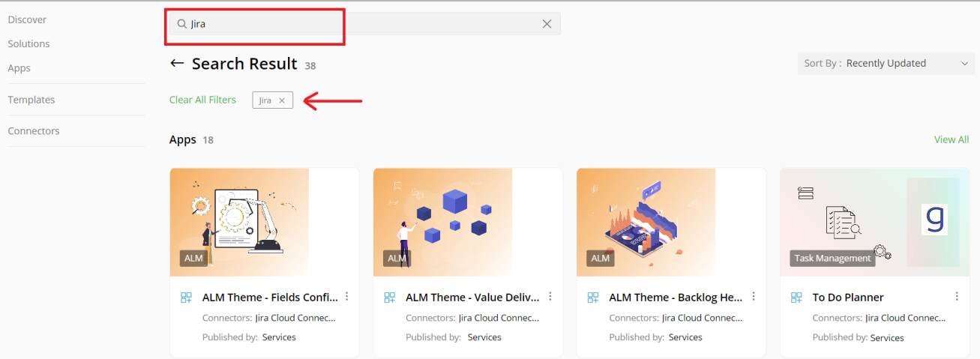Open the ALM Theme - Fields Confi title
The image size is (980, 359).
tap(270, 298)
